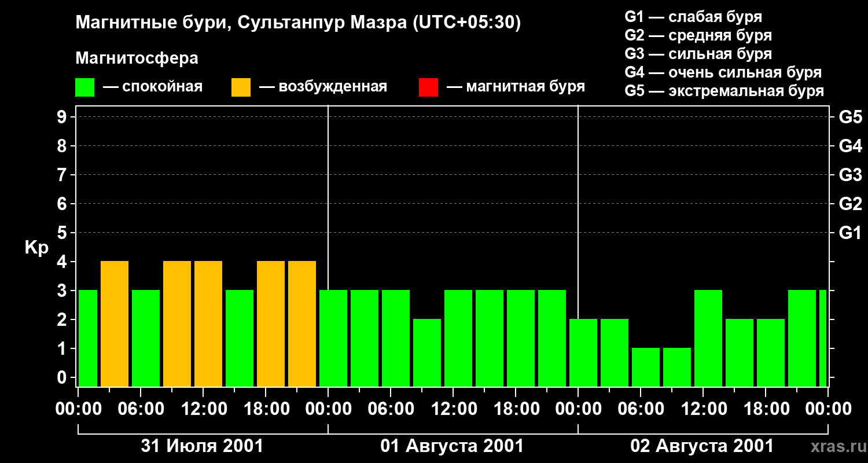Image resolution: width=868 pixels, height=463 pixels.
Task: Click the "G1 — слабая буря" legend entry
Action: [x=693, y=17]
